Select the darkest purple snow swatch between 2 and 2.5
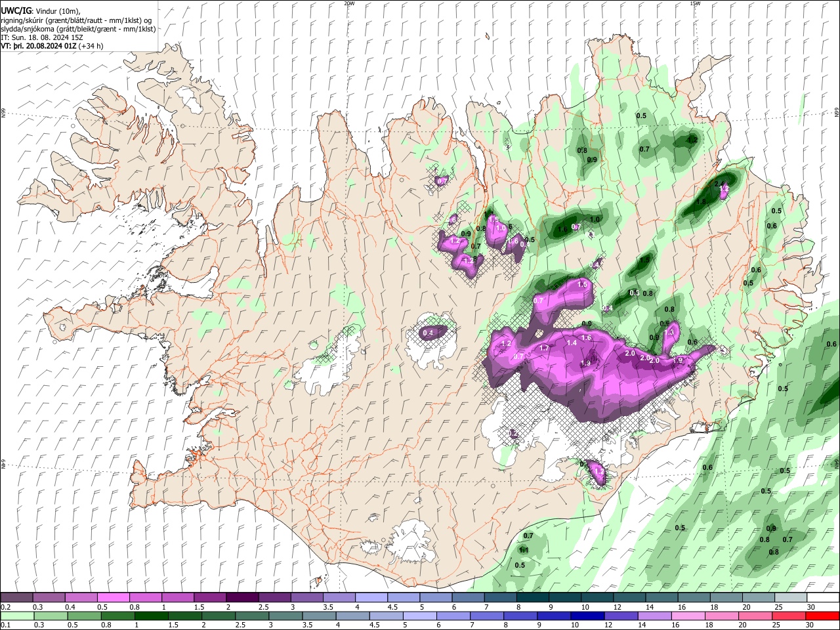The height and width of the screenshot is (630, 840). click(242, 597)
